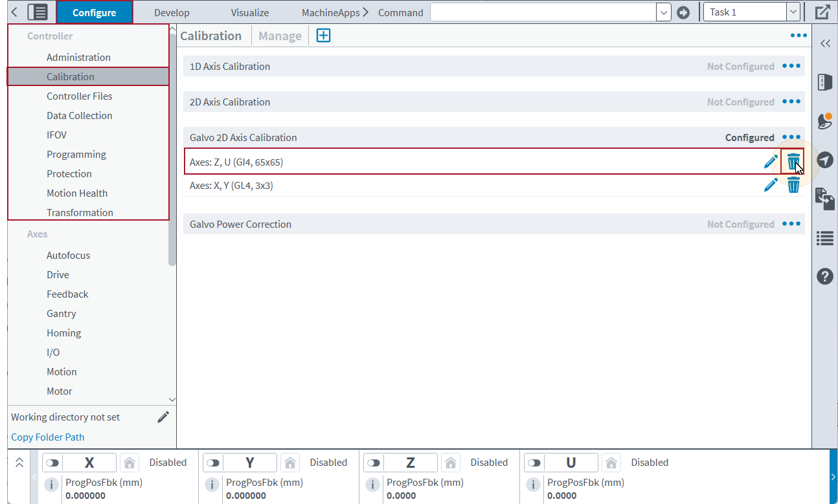Switch to the Visualize tab
The image size is (838, 504).
tap(249, 12)
